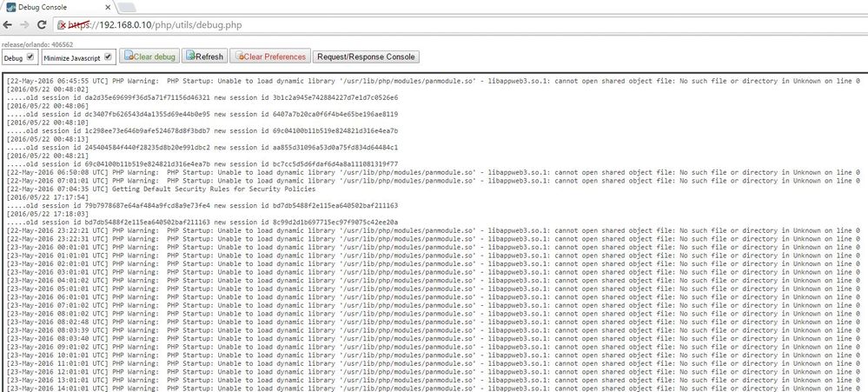Viewport: 868px width, 392px height.
Task: Close the Debug Console tab
Action: 108,8
